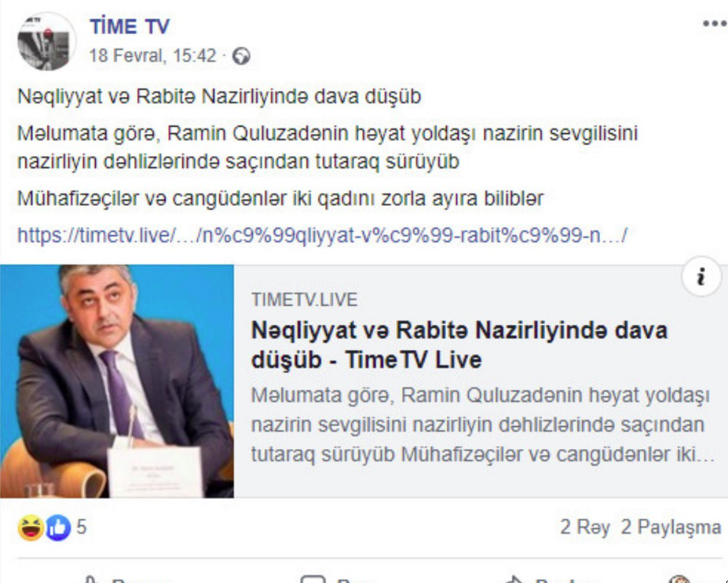
Task: Click the comment bubble action icon
Action: coord(312,579)
